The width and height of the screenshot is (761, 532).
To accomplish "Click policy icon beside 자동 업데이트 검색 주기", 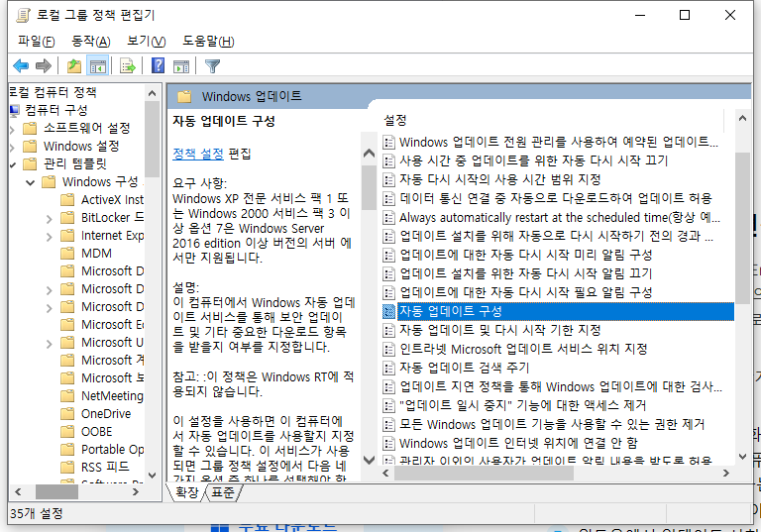I will click(388, 368).
